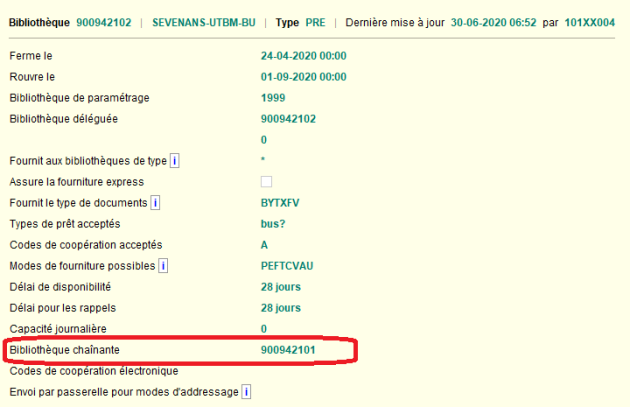The image size is (630, 407).
Task: Click parameter library value 1999
Action: (273, 98)
